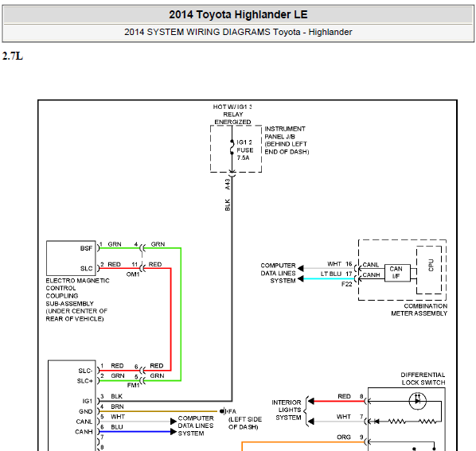
Task: Click the GND terminal label
Action: pyautogui.click(x=86, y=411)
